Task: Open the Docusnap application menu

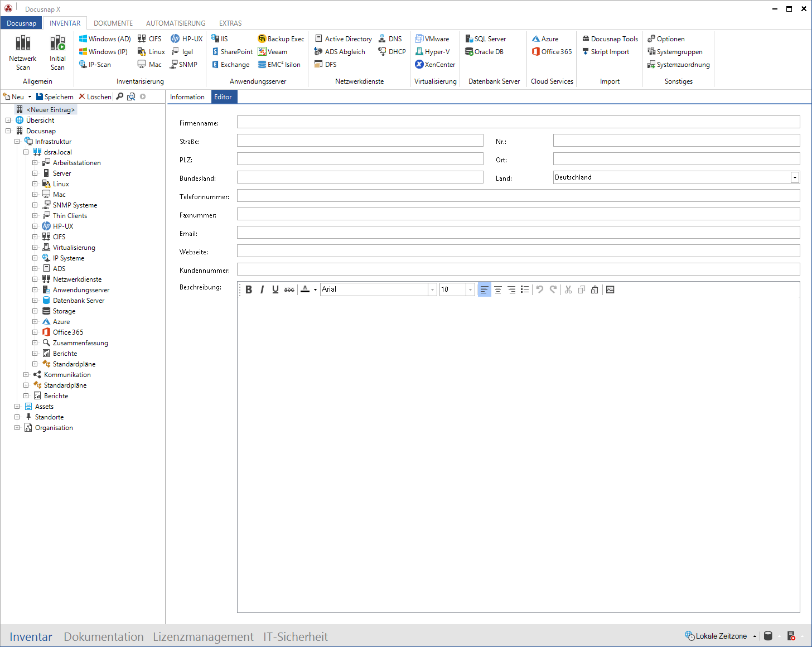Action: (21, 23)
